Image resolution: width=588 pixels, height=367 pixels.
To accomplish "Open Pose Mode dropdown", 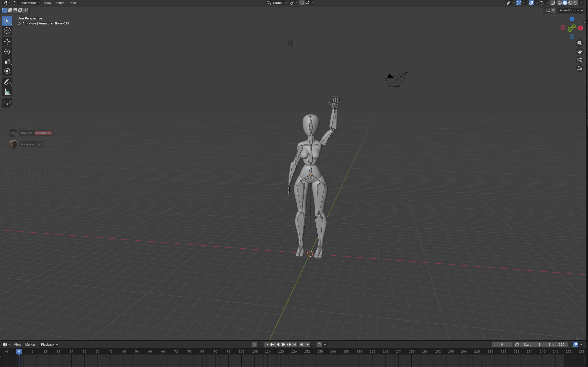I will 27,3.
